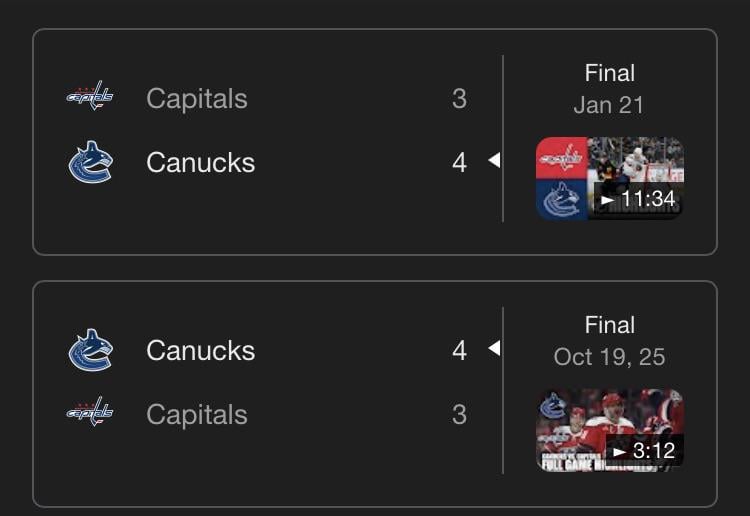The width and height of the screenshot is (750, 516).
Task: Select the Canucks team name in Oct 19 game
Action: pyautogui.click(x=200, y=351)
